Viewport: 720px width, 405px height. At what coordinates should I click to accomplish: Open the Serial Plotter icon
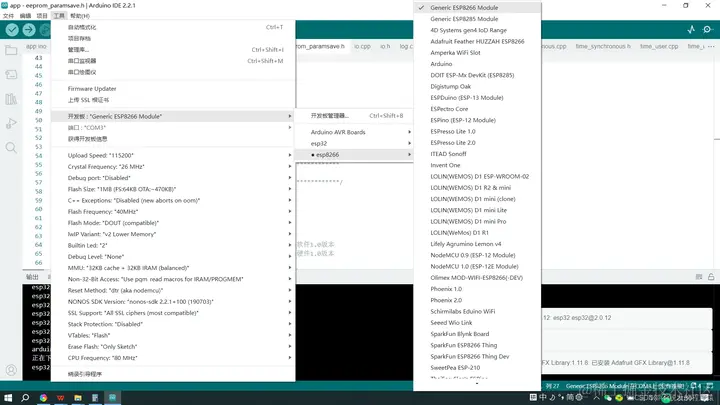pos(691,29)
